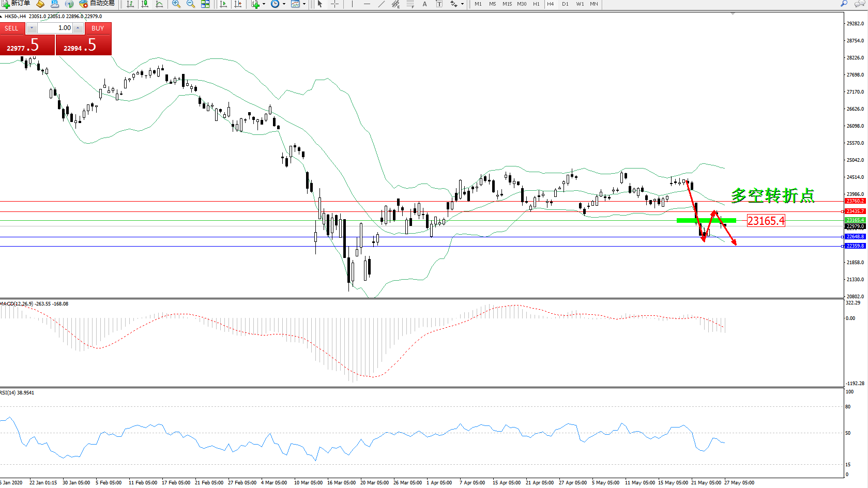Viewport: 868px width, 488px height.
Task: Pick the trendline drawing tool
Action: pos(381,4)
